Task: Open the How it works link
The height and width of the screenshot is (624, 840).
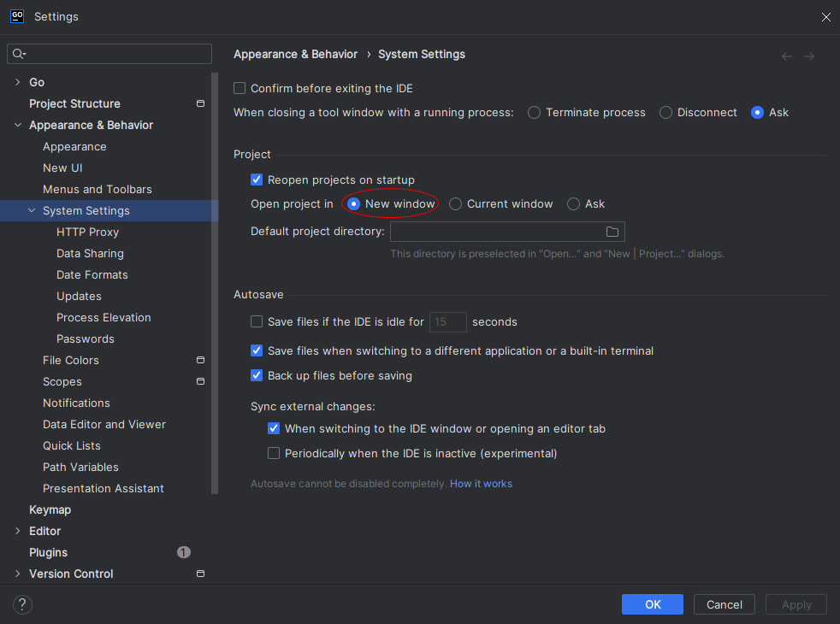Action: pos(481,484)
